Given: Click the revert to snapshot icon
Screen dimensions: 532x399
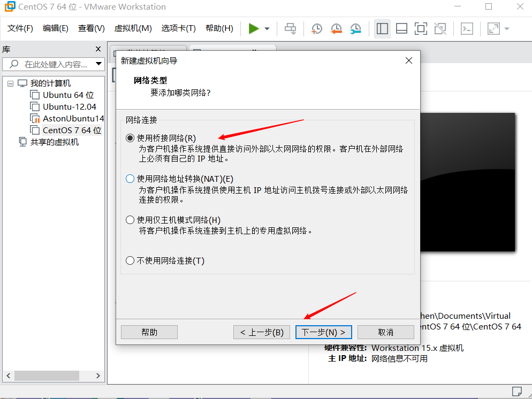Looking at the screenshot, I should point(336,29).
